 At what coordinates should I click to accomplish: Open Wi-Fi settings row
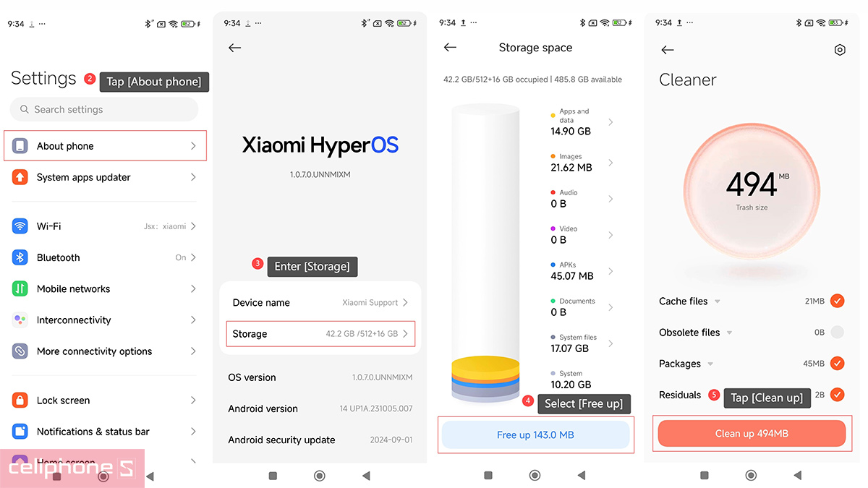coord(105,226)
